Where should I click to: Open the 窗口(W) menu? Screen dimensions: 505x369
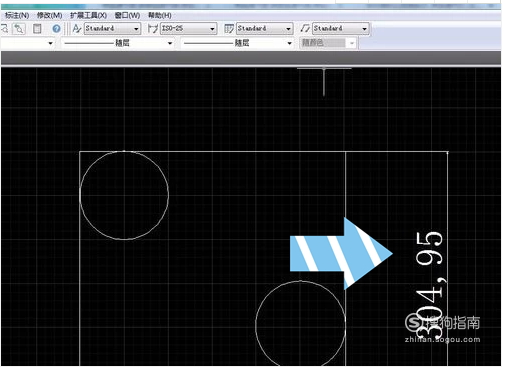[x=127, y=15]
